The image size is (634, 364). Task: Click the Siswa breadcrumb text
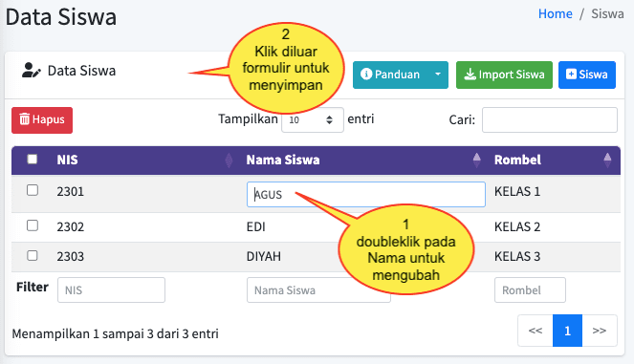[x=607, y=13]
